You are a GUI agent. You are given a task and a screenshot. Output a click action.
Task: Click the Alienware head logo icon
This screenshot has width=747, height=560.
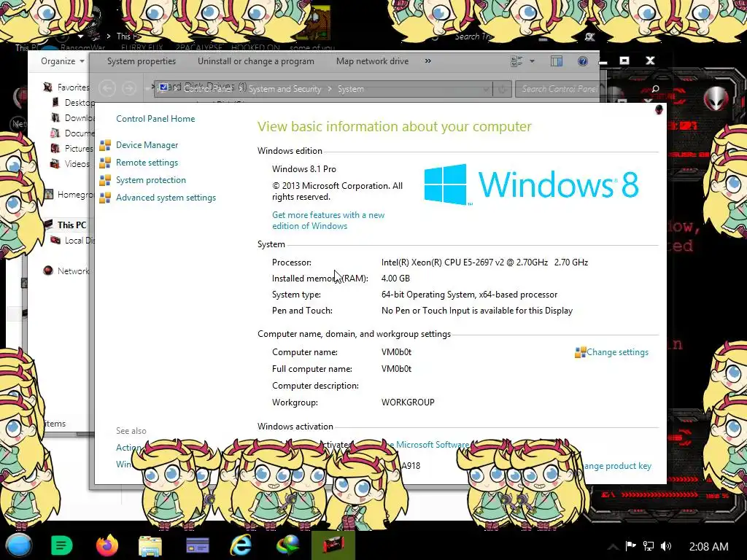tap(716, 98)
